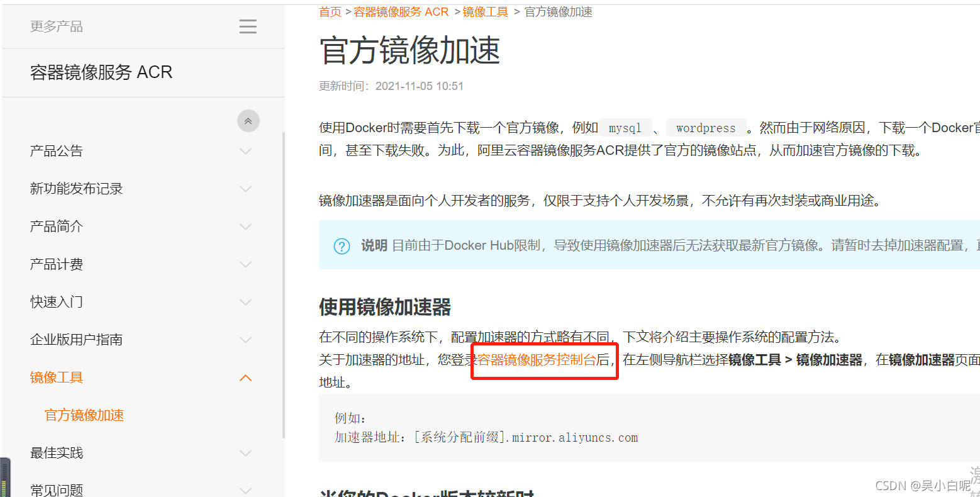Click the 容器镜像服务 ACR sidebar title
The height and width of the screenshot is (497, 980).
pyautogui.click(x=101, y=72)
